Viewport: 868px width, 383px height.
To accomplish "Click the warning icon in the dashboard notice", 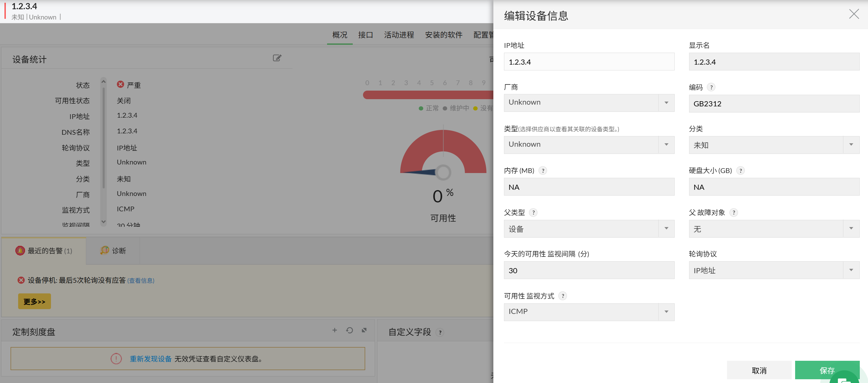I will (116, 359).
